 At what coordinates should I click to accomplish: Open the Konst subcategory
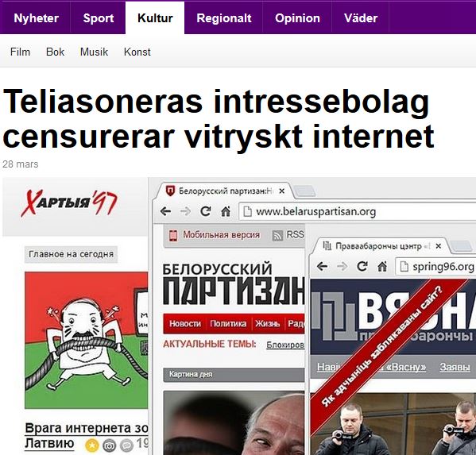click(x=137, y=52)
